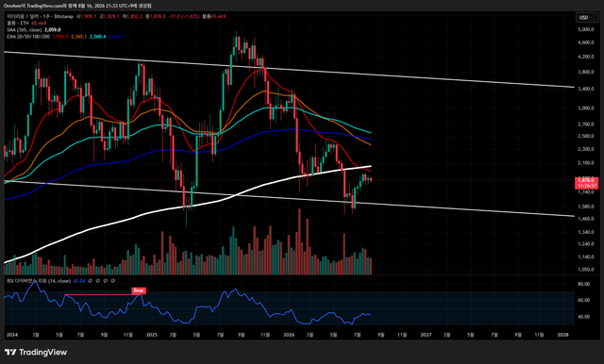Click the teal EMA value 2,560.4
The image size is (604, 364).
coord(97,36)
